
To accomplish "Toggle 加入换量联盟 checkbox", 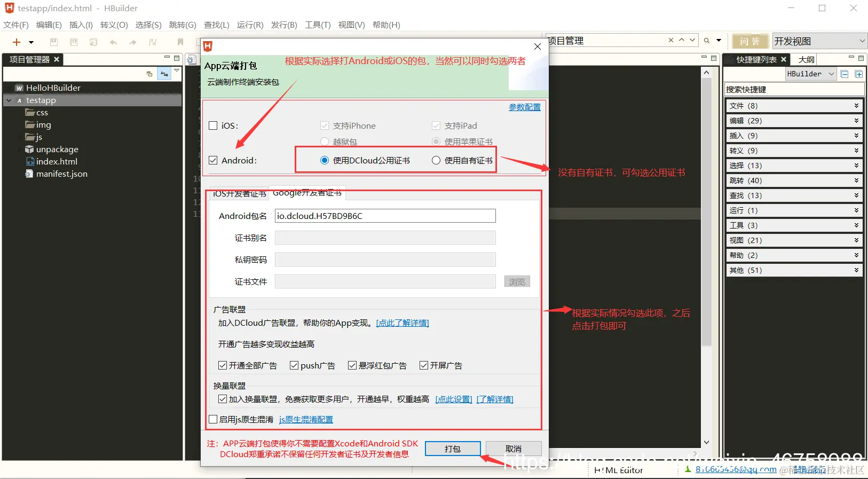I will 223,399.
